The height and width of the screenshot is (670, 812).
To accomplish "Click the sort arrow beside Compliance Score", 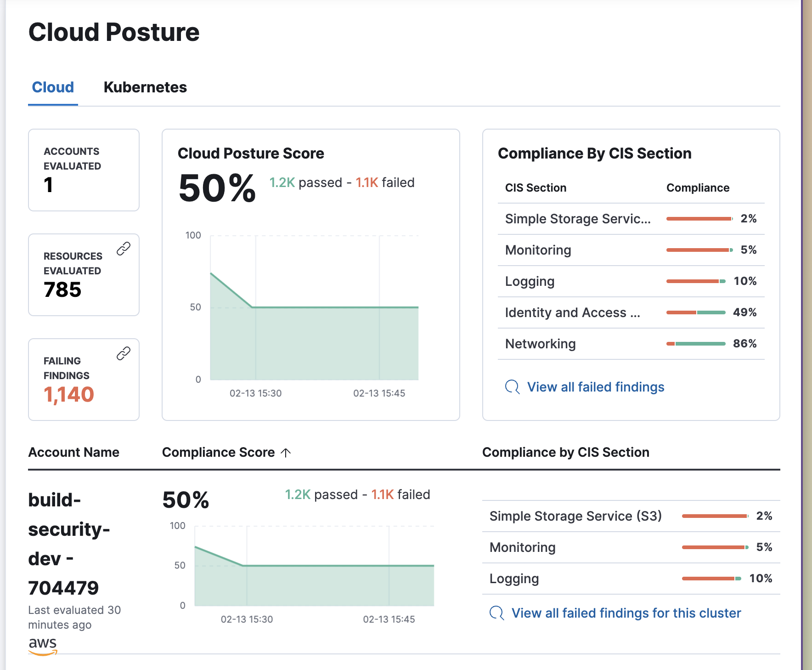I will coord(287,452).
